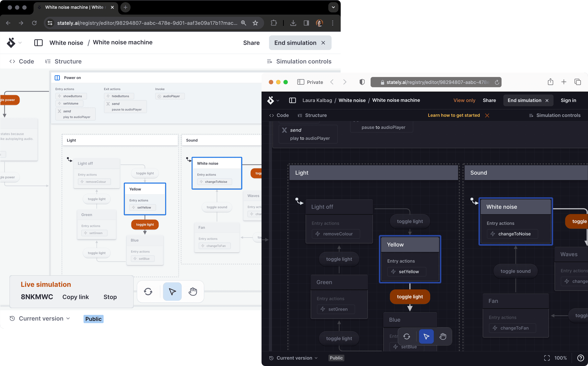Select the pointer tool in dark canvas toolbar

(x=426, y=336)
